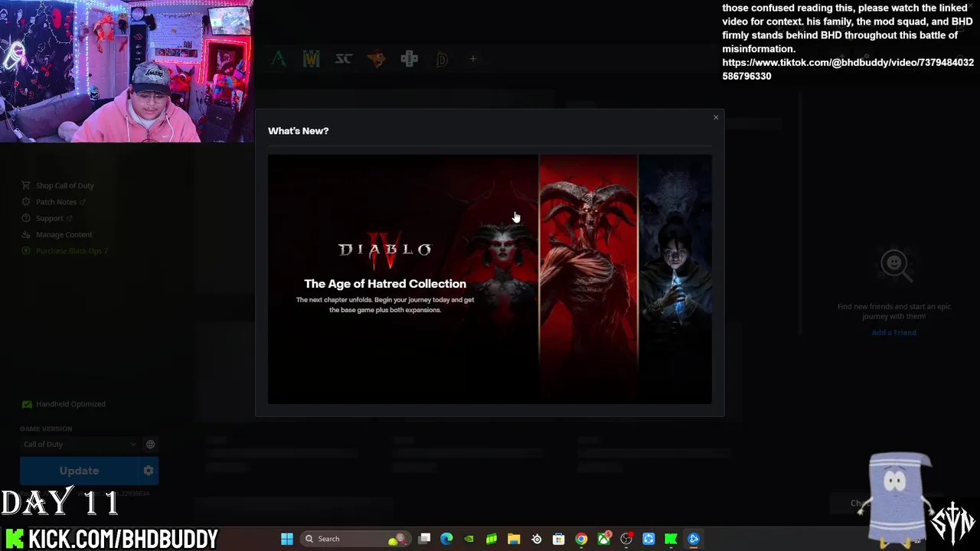The height and width of the screenshot is (551, 980).
Task: Open the Diablo IV Age of Hatred banner
Action: pyautogui.click(x=490, y=279)
